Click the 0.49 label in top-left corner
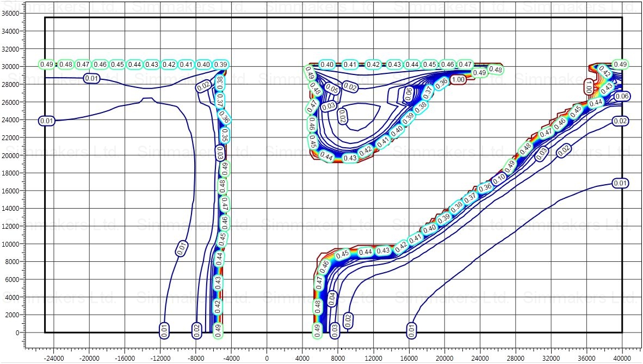The height and width of the screenshot is (364, 643). (x=47, y=65)
